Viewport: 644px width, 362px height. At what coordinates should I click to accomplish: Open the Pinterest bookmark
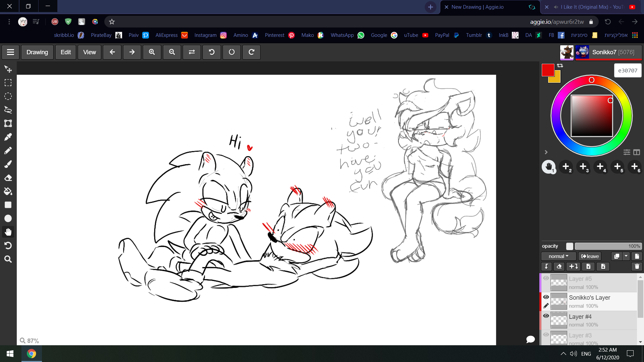(279, 35)
